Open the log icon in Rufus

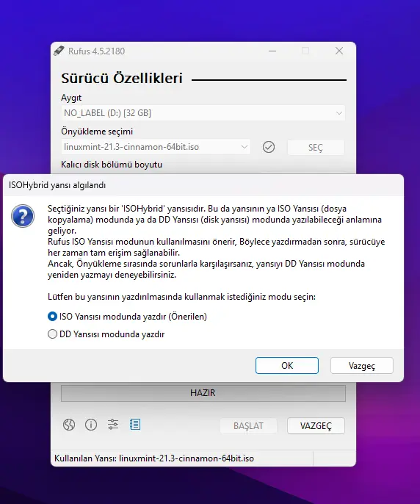135,425
